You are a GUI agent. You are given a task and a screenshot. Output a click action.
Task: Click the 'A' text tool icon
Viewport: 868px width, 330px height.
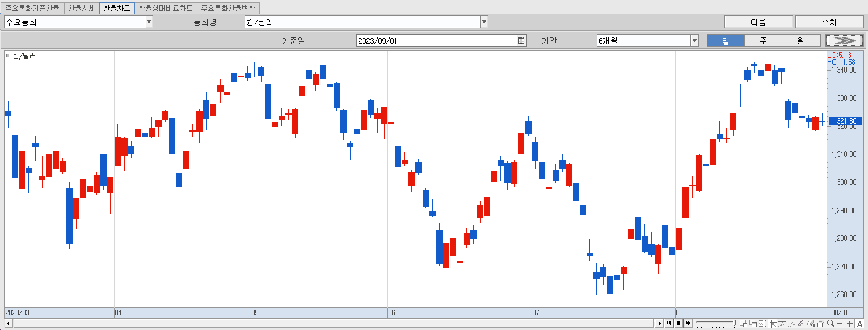(859, 324)
